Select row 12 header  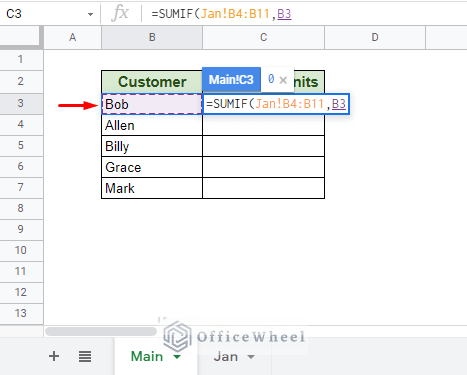pos(21,293)
